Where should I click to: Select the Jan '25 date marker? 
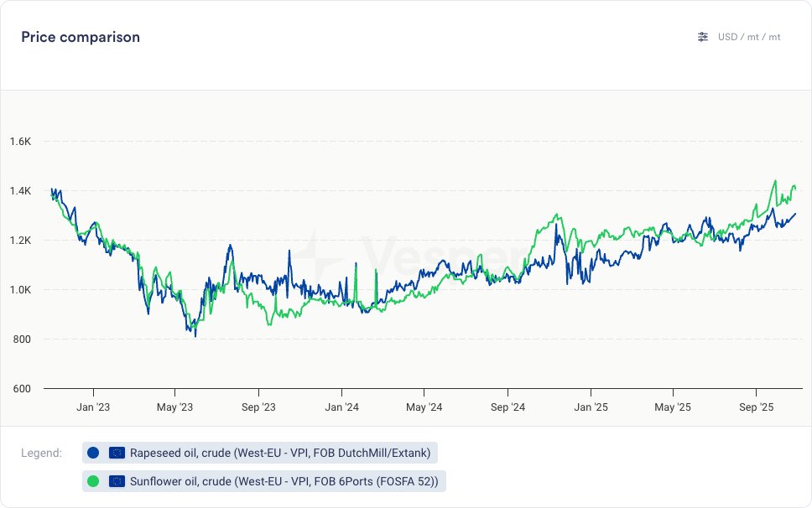(591, 407)
